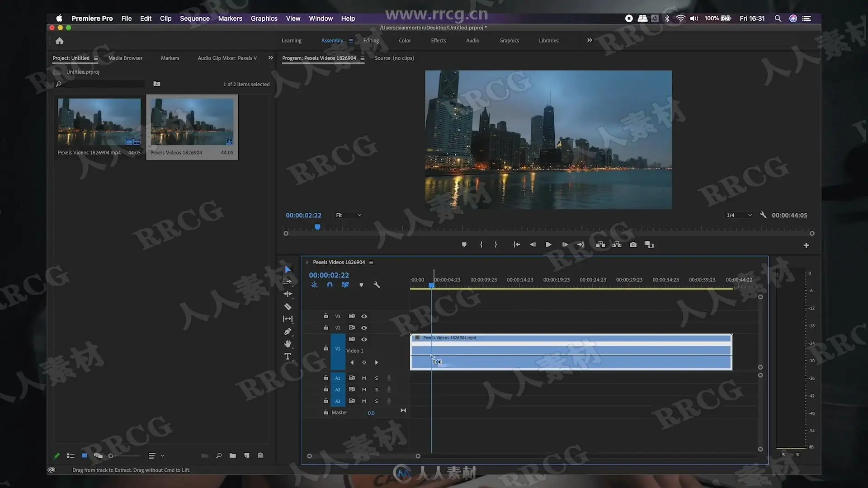Toggle V3 track visibility eye
Image resolution: width=868 pixels, height=488 pixels.
(364, 316)
